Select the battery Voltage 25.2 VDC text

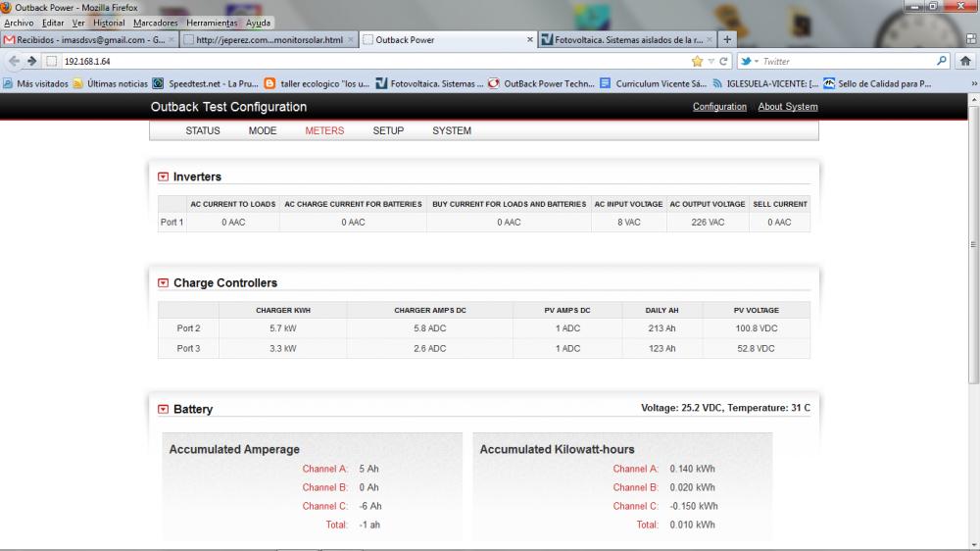point(682,408)
